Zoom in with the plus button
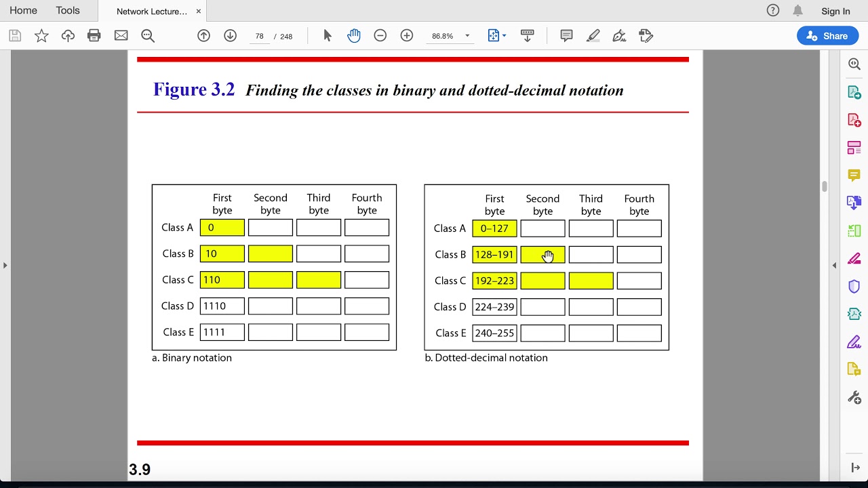Viewport: 868px width, 488px height. point(407,36)
